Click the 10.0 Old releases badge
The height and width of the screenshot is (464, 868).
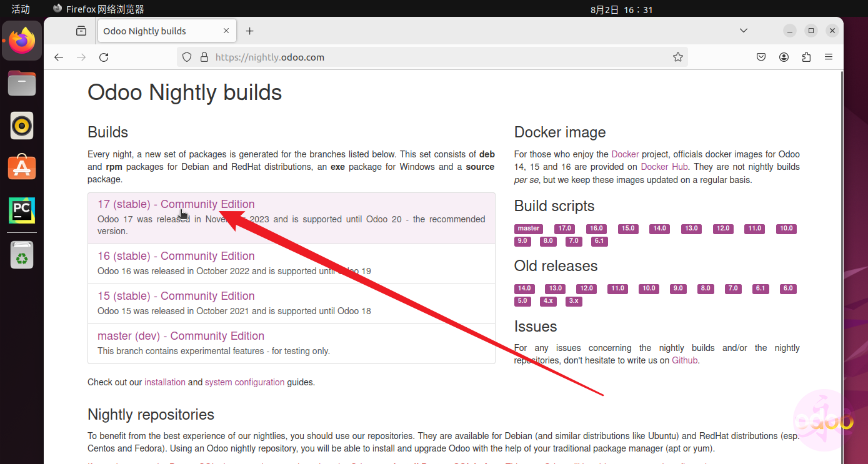[649, 289]
